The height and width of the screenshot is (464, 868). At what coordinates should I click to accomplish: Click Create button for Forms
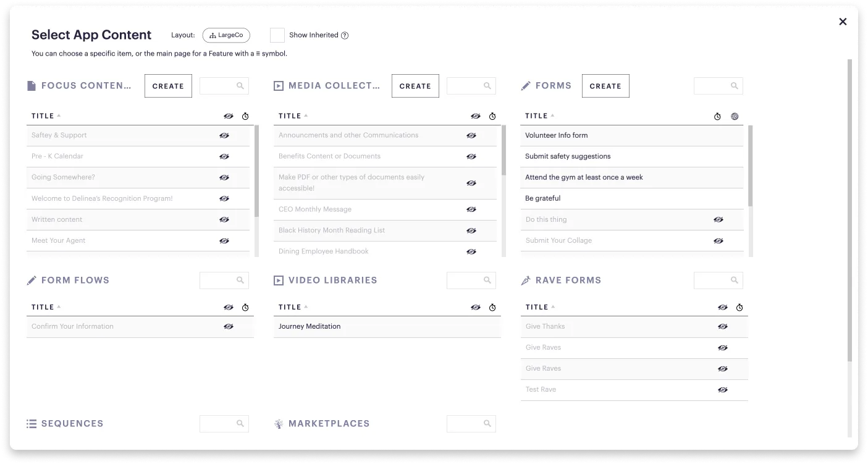tap(605, 86)
